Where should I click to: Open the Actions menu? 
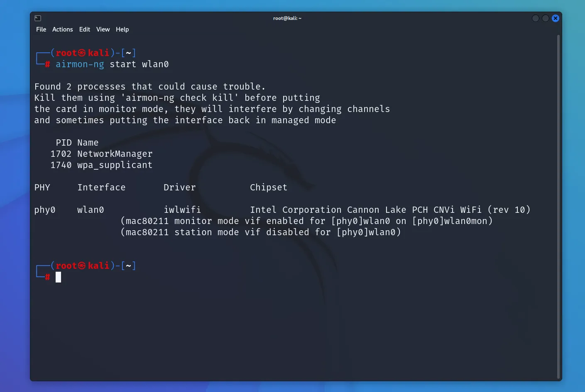coord(62,29)
